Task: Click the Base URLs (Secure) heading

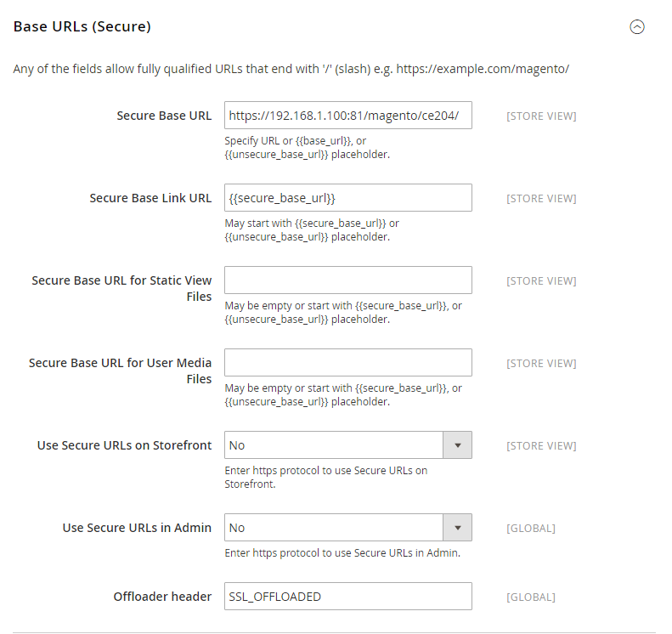Action: pyautogui.click(x=82, y=26)
